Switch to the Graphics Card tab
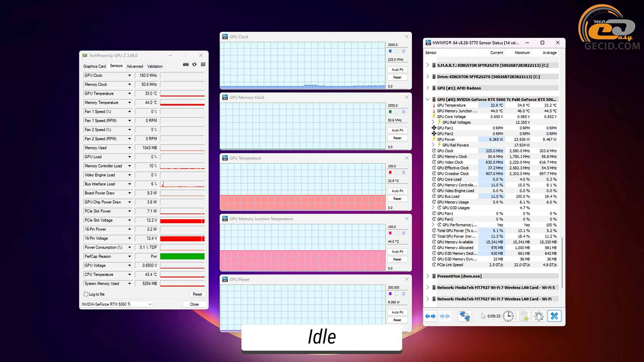This screenshot has width=644, height=362. click(x=95, y=66)
